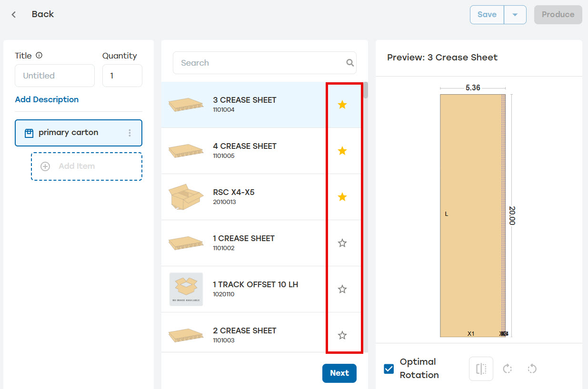Click design code 1101003
Image resolution: width=588 pixels, height=389 pixels.
point(224,340)
